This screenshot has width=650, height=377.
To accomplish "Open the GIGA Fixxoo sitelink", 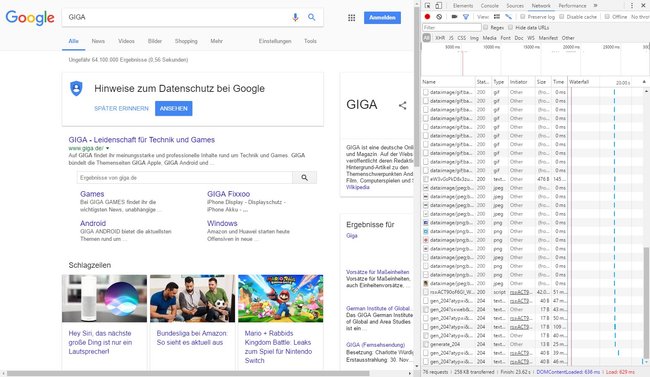I will coord(228,194).
